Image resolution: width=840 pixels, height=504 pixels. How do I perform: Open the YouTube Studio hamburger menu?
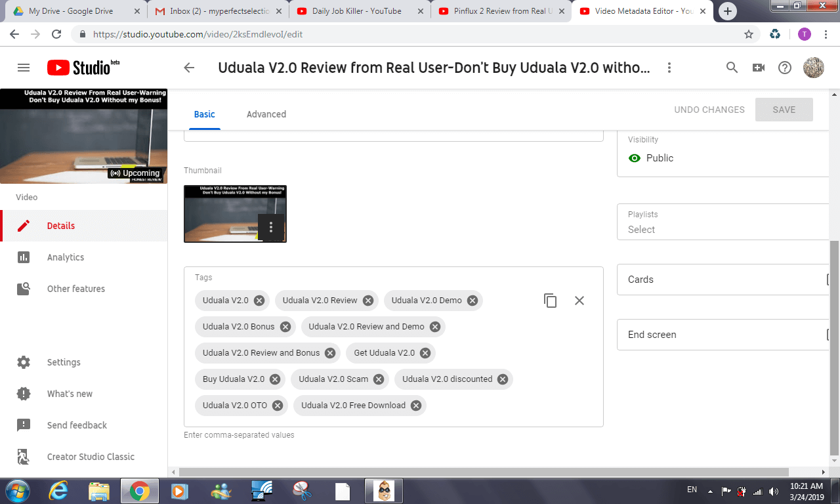(x=24, y=68)
